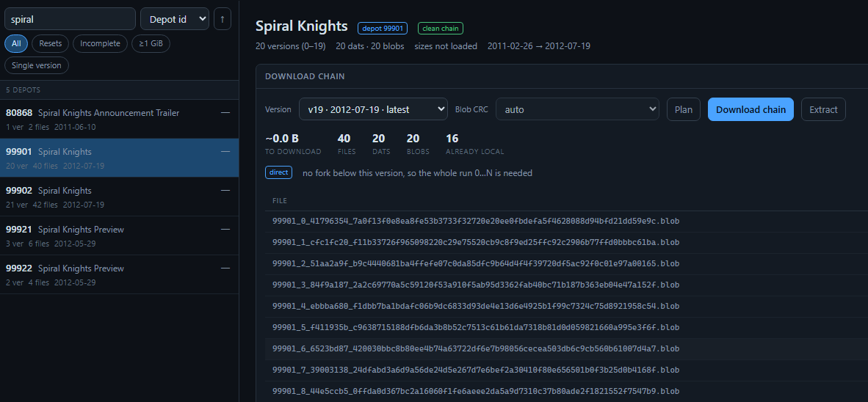868x402 pixels.
Task: Select the All filter chip
Action: tap(16, 44)
